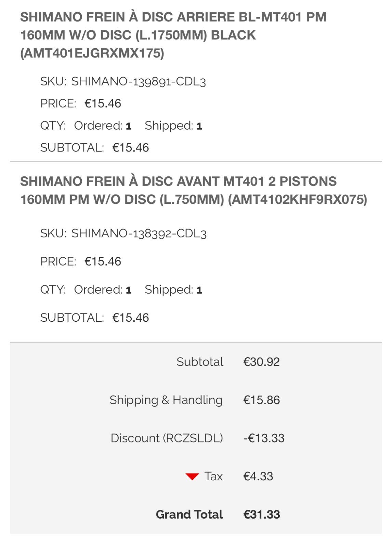Image resolution: width=392 pixels, height=547 pixels.
Task: Open the rear disc brake BL-MT401 product title
Action: pos(173,35)
